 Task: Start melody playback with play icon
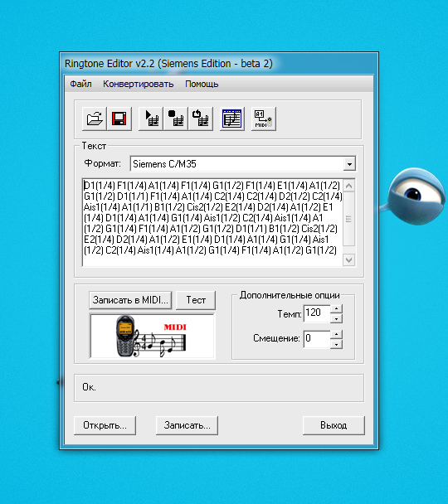151,119
